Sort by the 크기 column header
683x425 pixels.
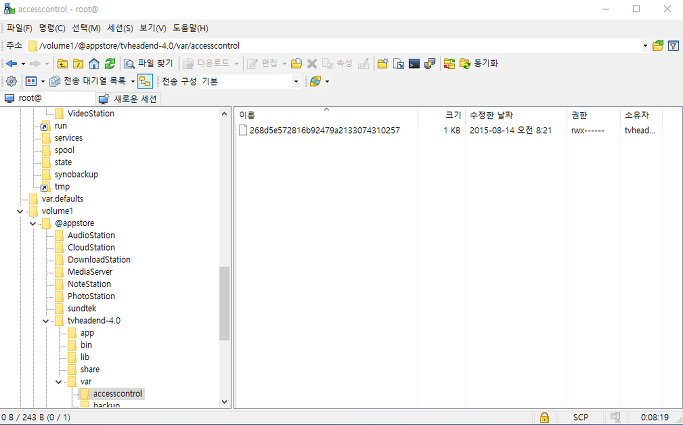[x=442, y=115]
